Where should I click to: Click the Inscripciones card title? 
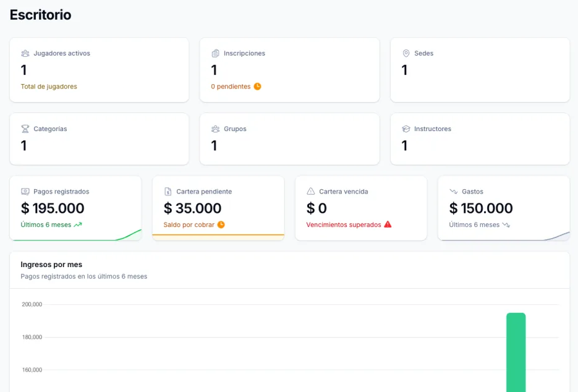click(x=244, y=53)
